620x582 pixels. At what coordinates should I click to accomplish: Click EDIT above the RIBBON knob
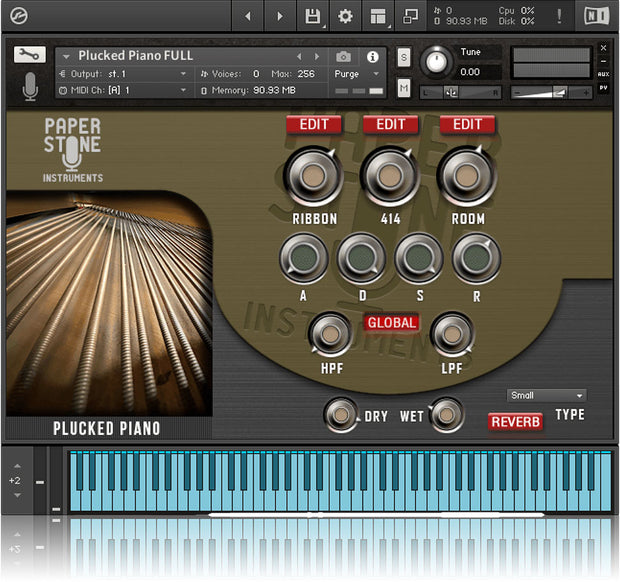(314, 124)
